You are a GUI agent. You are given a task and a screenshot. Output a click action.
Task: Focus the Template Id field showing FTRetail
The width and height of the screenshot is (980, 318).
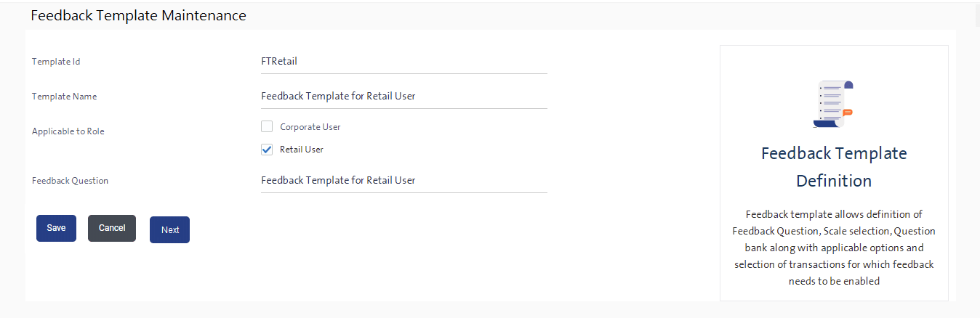click(403, 62)
